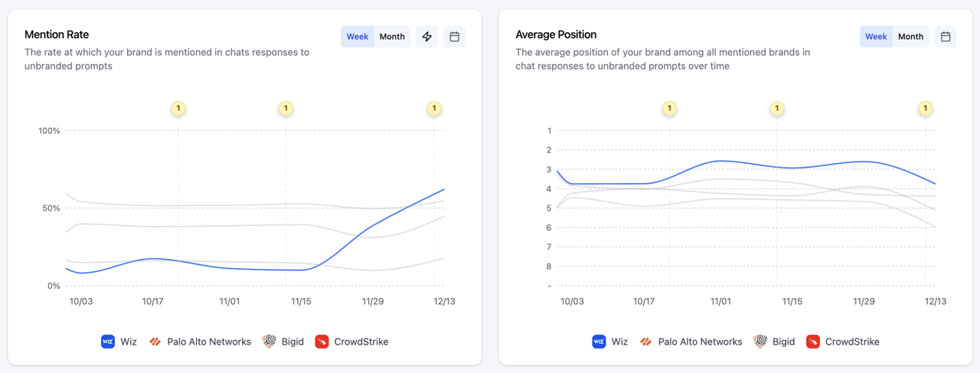Switch Mention Rate chart to Week view
This screenshot has width=980, height=373.
(x=358, y=37)
